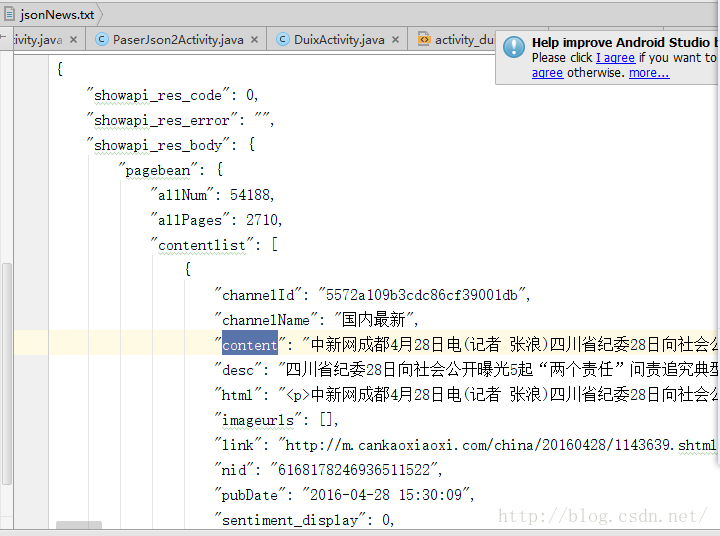This screenshot has height=536, width=720.
Task: Click the pubDate value 2016-04-28 15:30:09
Action: [386, 495]
